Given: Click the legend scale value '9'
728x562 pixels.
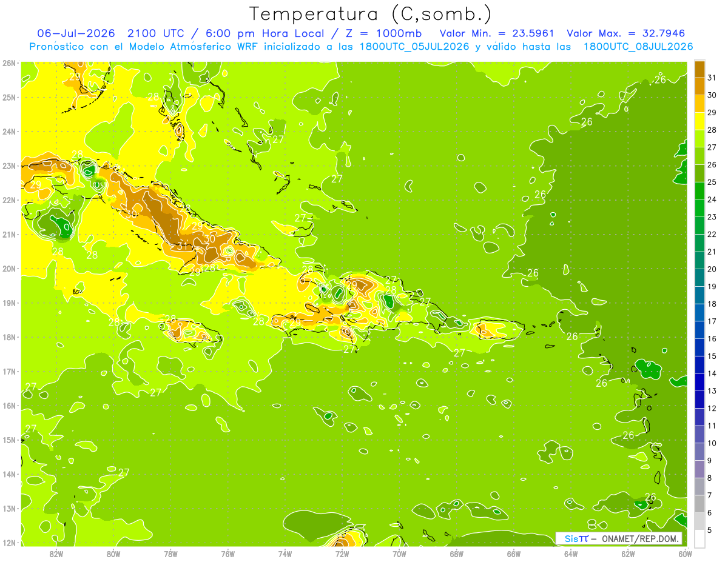Looking at the screenshot, I should [710, 461].
